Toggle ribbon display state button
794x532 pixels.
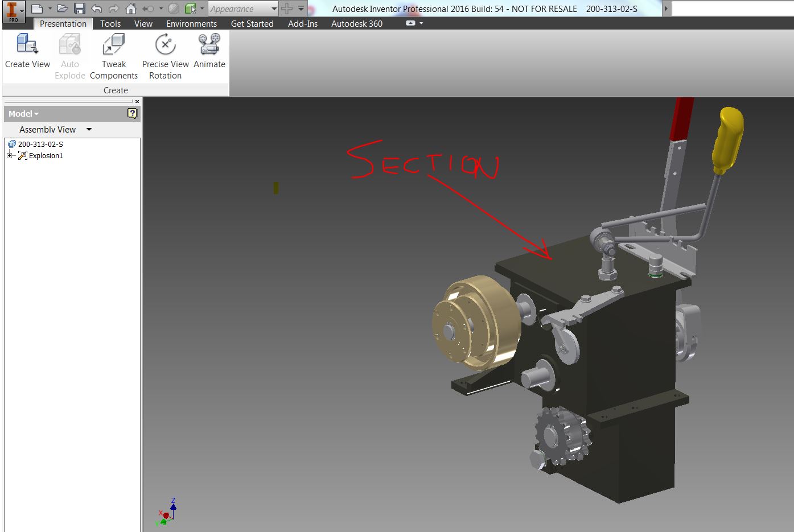[x=410, y=23]
